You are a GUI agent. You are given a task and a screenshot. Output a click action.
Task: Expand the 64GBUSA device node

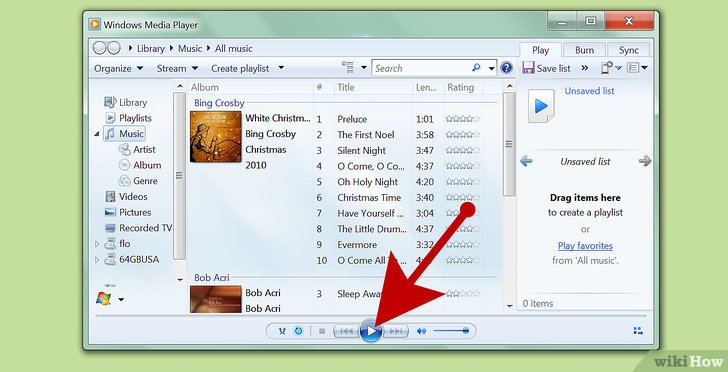(97, 260)
